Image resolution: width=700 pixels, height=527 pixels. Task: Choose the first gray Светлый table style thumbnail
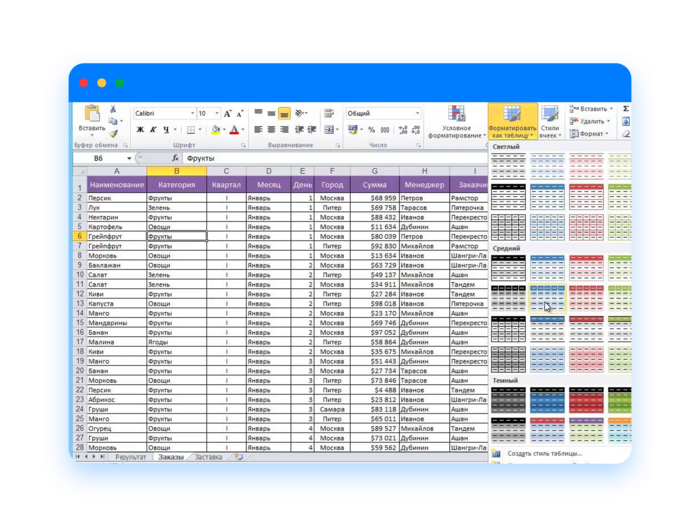[x=508, y=166]
